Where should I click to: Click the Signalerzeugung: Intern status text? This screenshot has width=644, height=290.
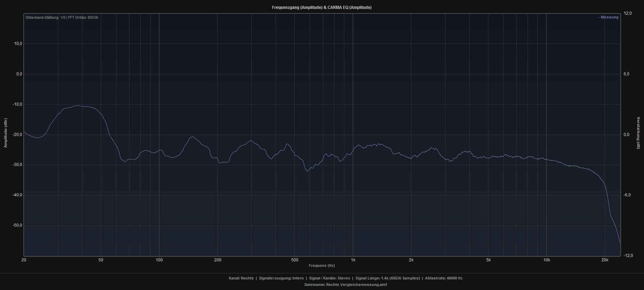click(281, 278)
